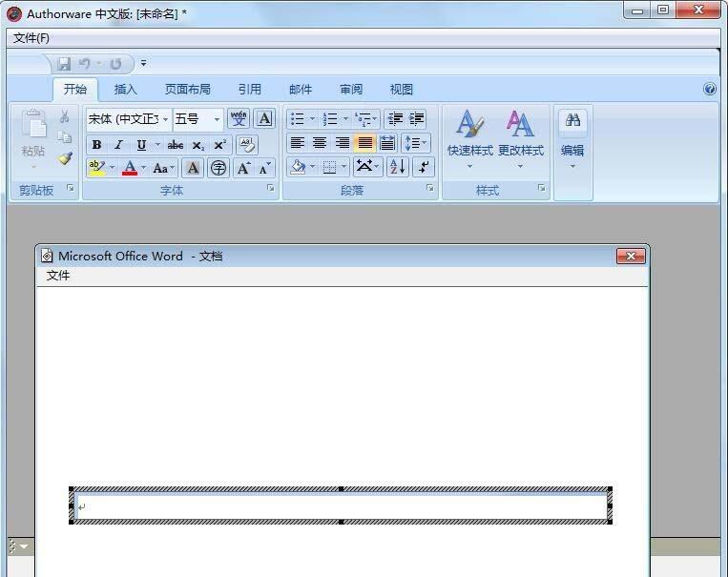Open the Line Spacing menu
The width and height of the screenshot is (728, 577).
pyautogui.click(x=416, y=143)
